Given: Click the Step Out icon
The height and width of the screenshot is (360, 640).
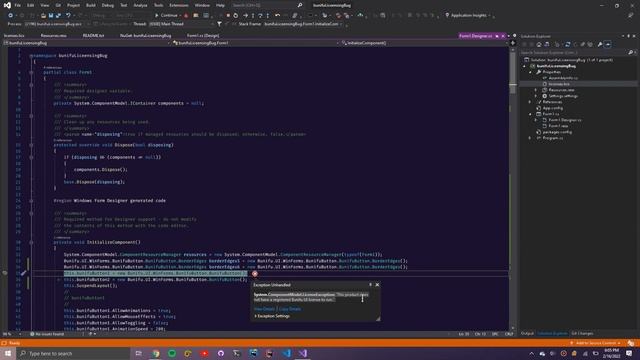Looking at the screenshot, I should click(268, 16).
